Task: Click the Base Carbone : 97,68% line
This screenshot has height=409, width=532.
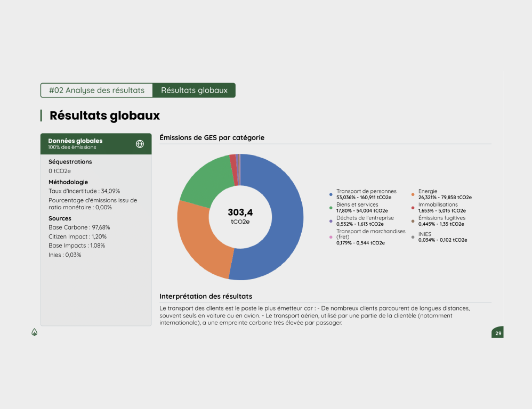Action: click(79, 227)
